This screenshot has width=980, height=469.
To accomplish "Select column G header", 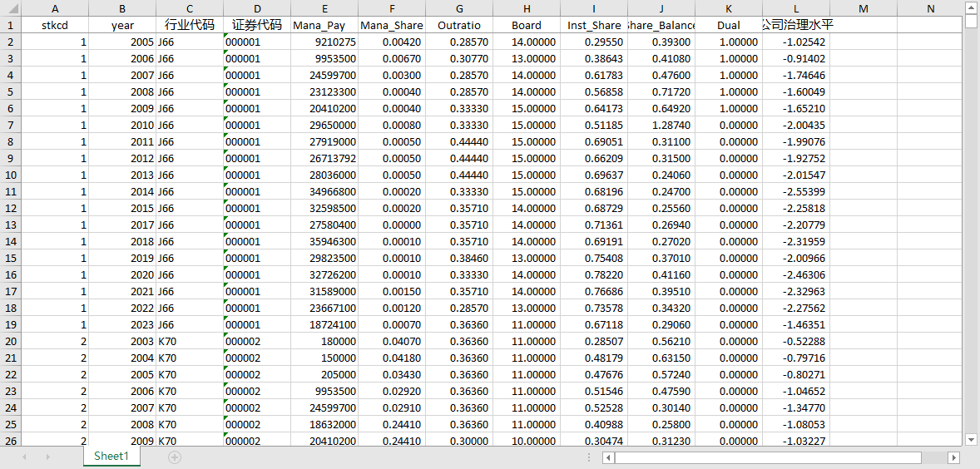I will (x=459, y=8).
